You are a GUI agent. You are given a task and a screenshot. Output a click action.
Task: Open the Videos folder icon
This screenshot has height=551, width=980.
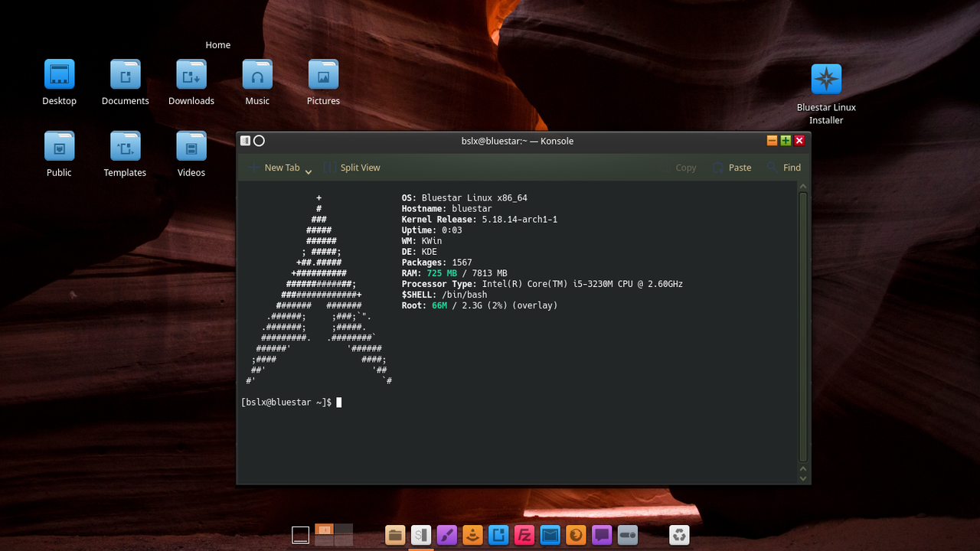coord(191,146)
